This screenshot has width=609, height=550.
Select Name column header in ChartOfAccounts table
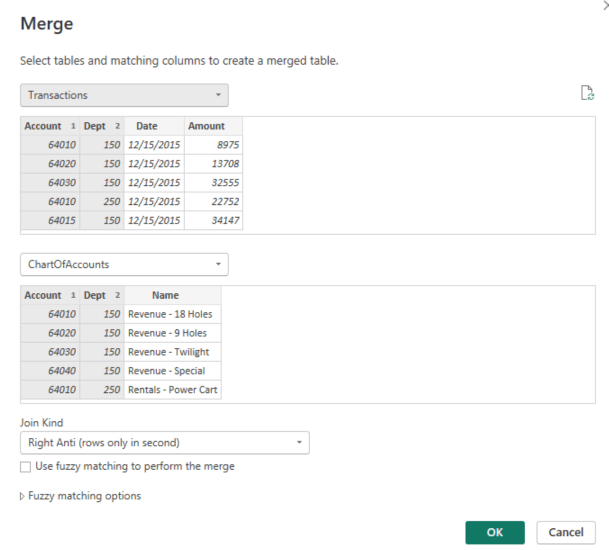(166, 295)
